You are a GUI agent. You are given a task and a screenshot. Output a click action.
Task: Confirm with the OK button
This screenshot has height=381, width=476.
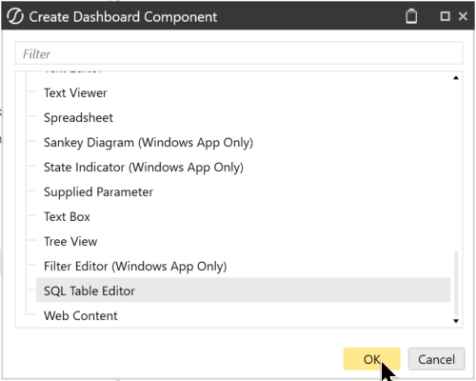coord(372,359)
